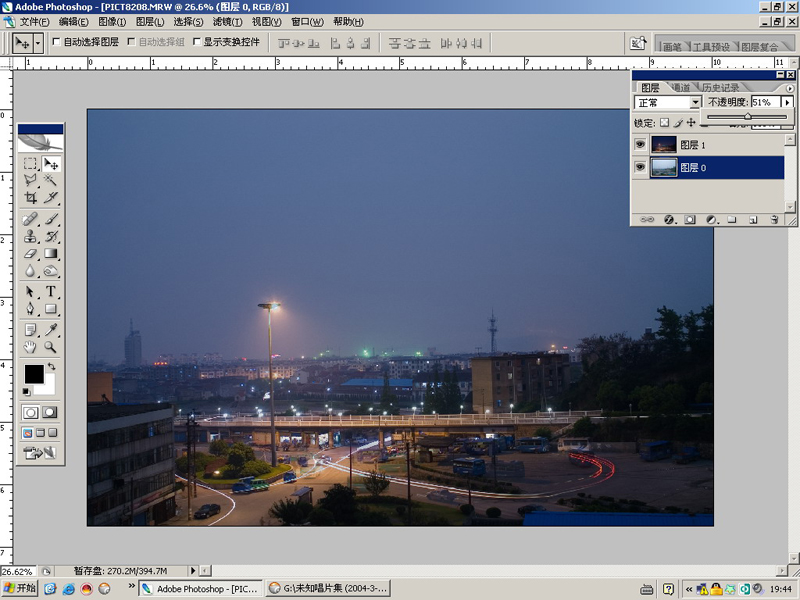This screenshot has height=600, width=800.
Task: Click the opacity slider handle
Action: pyautogui.click(x=747, y=117)
